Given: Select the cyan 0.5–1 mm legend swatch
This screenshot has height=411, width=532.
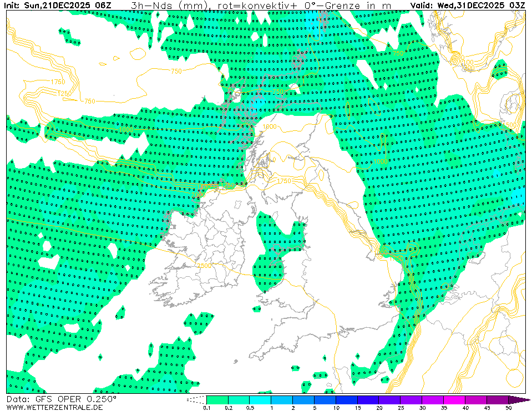Looking at the screenshot, I should click(x=260, y=399).
